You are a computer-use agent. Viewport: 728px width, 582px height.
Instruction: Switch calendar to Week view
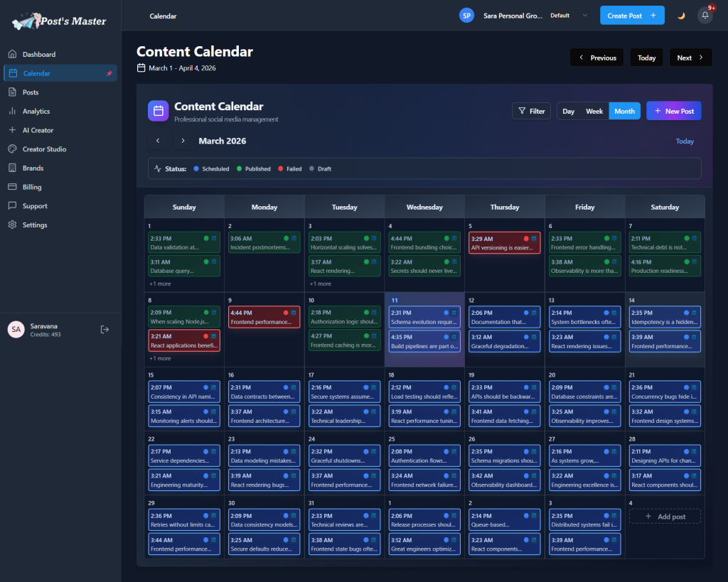click(x=594, y=111)
